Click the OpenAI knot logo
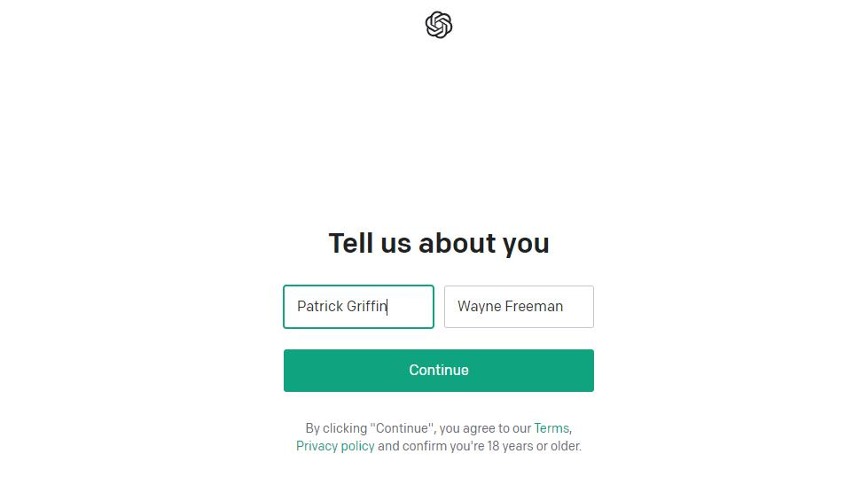The width and height of the screenshot is (868, 493). click(438, 25)
